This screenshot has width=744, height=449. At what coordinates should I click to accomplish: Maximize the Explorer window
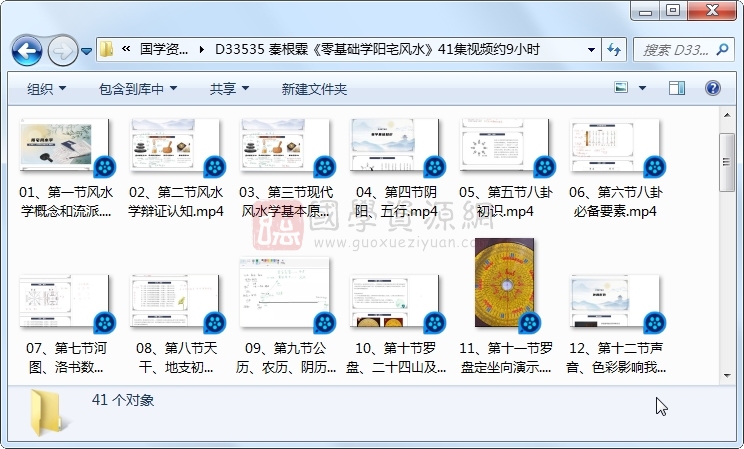point(673,10)
